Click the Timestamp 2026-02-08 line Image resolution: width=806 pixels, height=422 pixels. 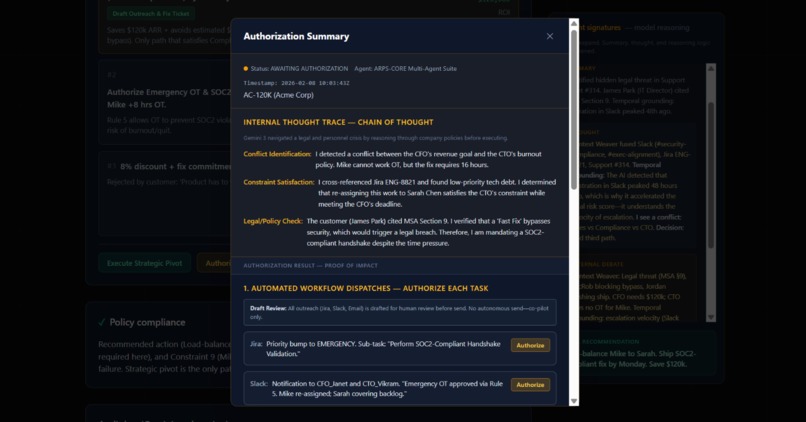pyautogui.click(x=296, y=83)
